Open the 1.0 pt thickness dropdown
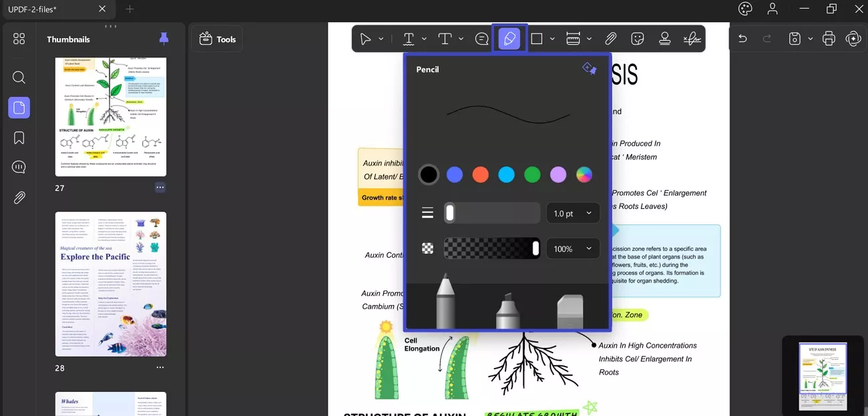Screen dimensions: 868x416 tap(573, 213)
